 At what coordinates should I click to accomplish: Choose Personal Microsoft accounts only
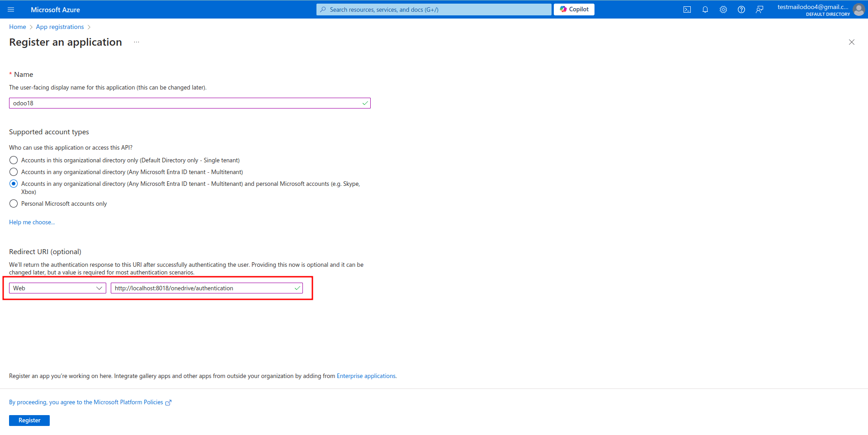pos(14,203)
